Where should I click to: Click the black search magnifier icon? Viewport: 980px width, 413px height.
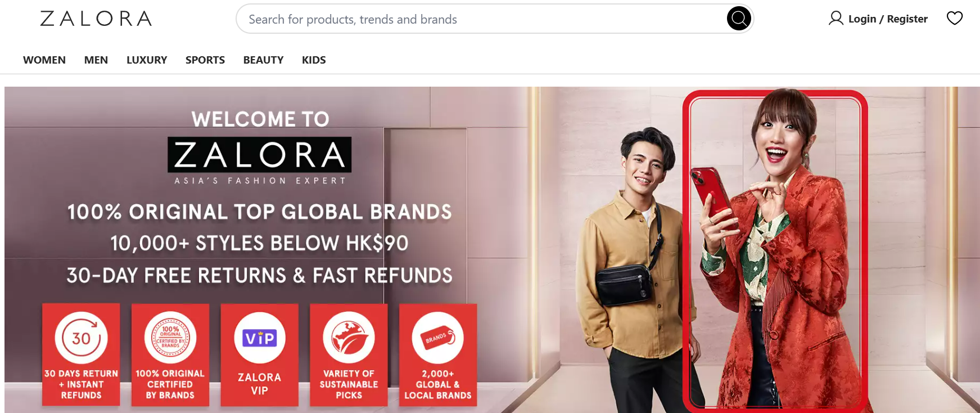tap(739, 19)
